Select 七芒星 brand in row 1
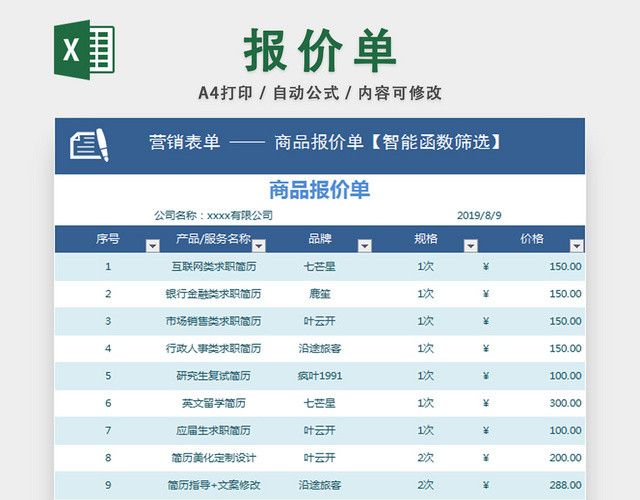 coord(320,267)
